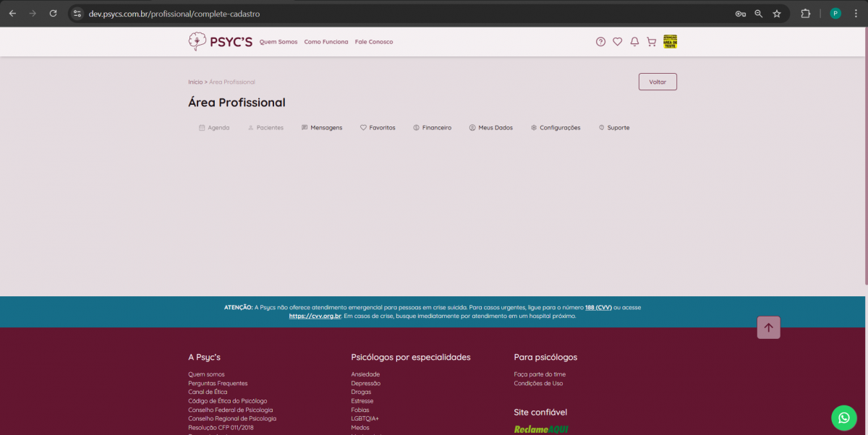The width and height of the screenshot is (868, 435).
Task: Open the shopping cart icon
Action: 651,42
